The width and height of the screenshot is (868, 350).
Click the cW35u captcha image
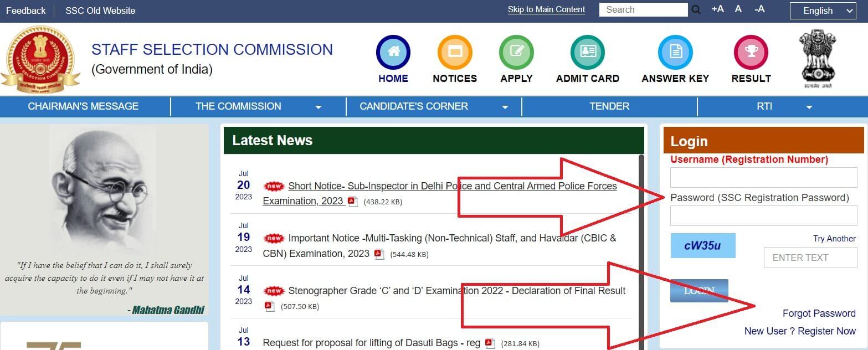tap(703, 246)
